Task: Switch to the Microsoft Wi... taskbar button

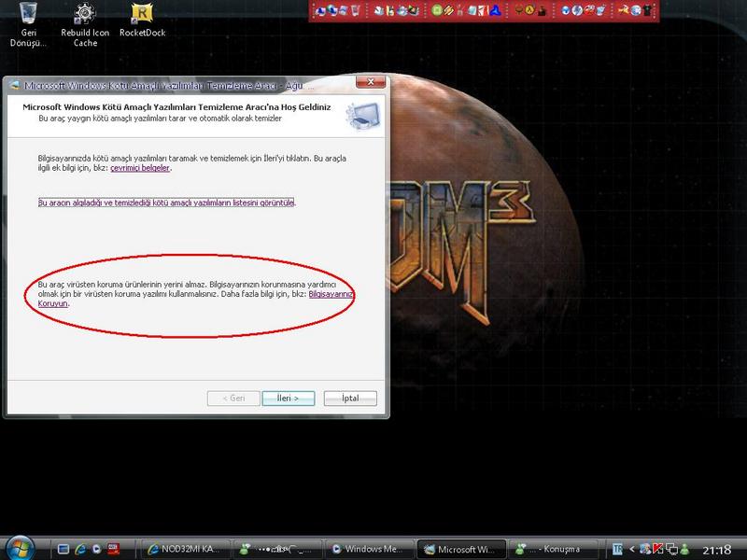Action: tap(461, 549)
